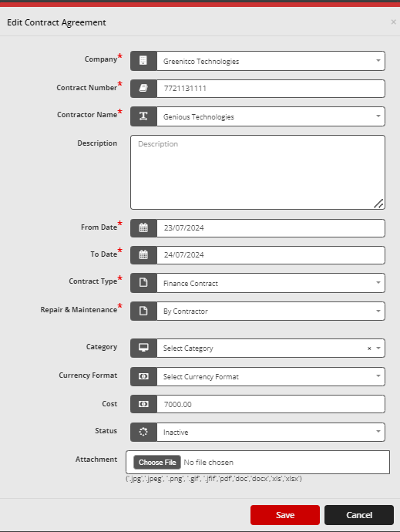Screen dimensions: 400x532
Task: Click the building icon beside Company
Action: pyautogui.click(x=143, y=61)
